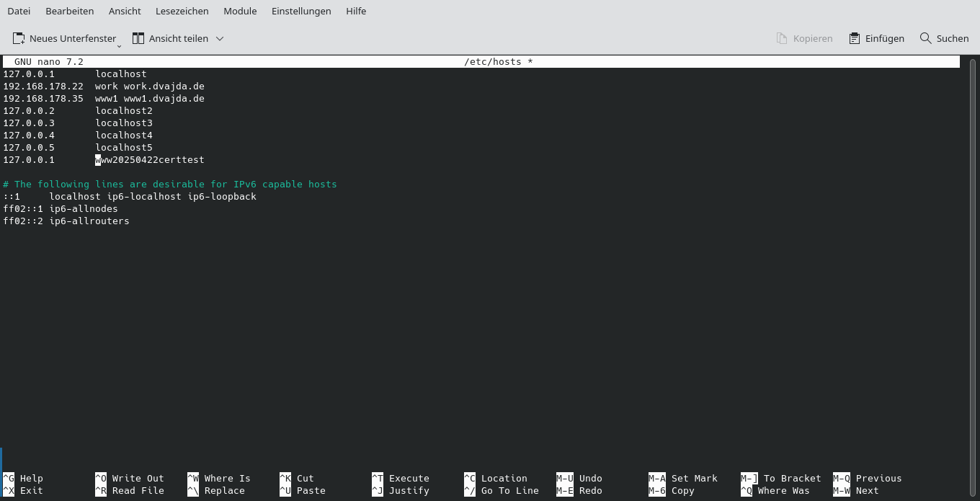Screen dimensions: 980x501
Task: Click the M-U Undo shortcut label
Action: (579, 478)
